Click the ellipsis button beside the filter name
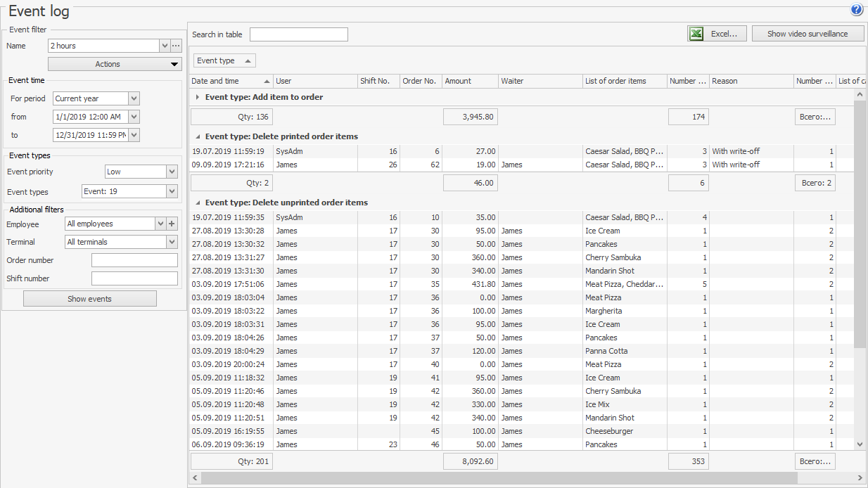This screenshot has width=868, height=488. tap(176, 46)
